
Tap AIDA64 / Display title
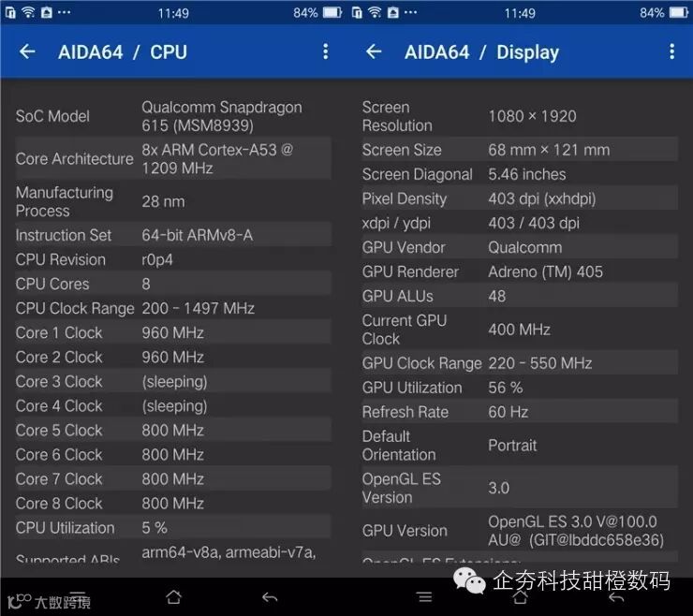(x=481, y=52)
